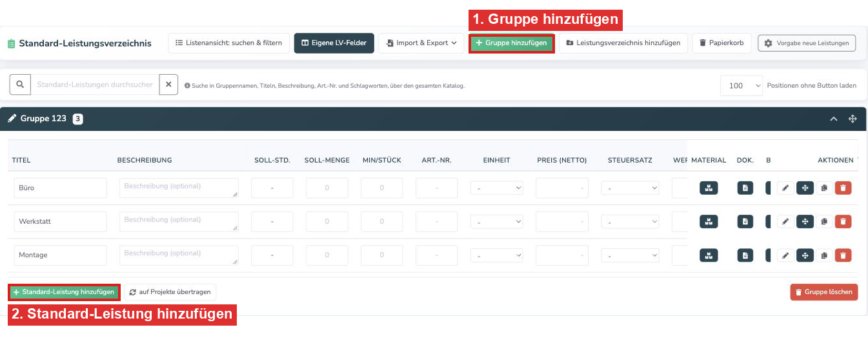Switch to Listenansicht: suchen & filtern

(x=229, y=43)
